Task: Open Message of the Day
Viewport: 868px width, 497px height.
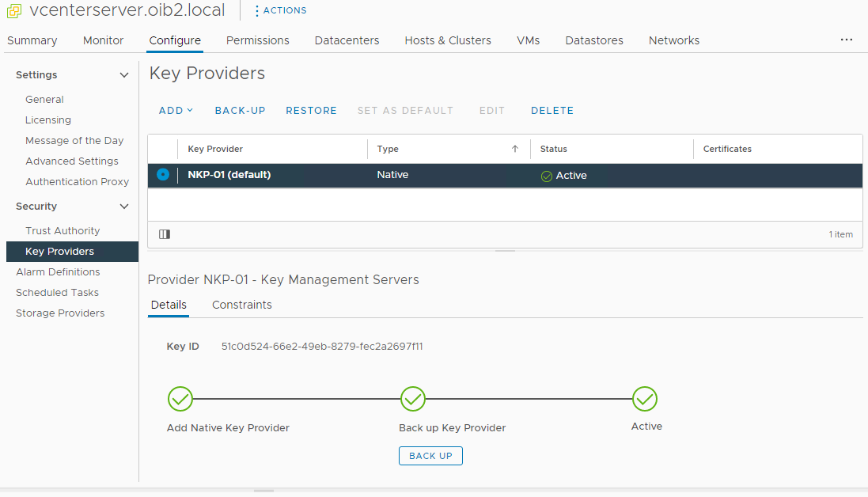Action: pos(74,141)
